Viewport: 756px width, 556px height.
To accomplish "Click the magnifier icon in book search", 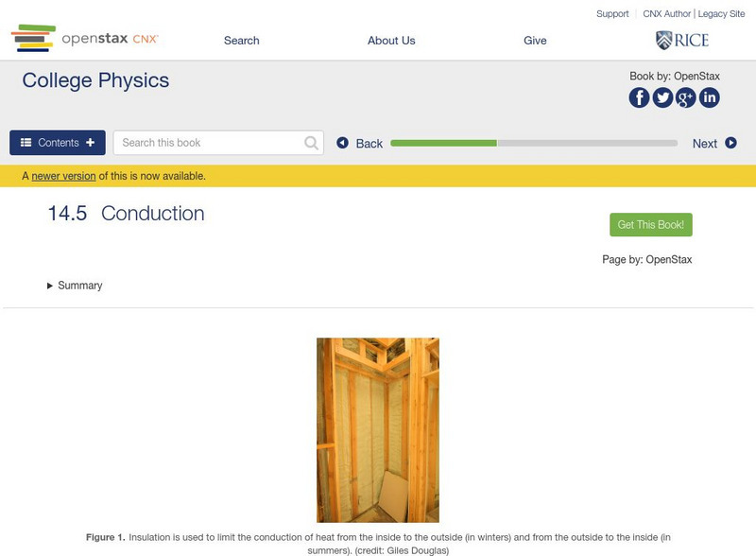I will pos(312,143).
